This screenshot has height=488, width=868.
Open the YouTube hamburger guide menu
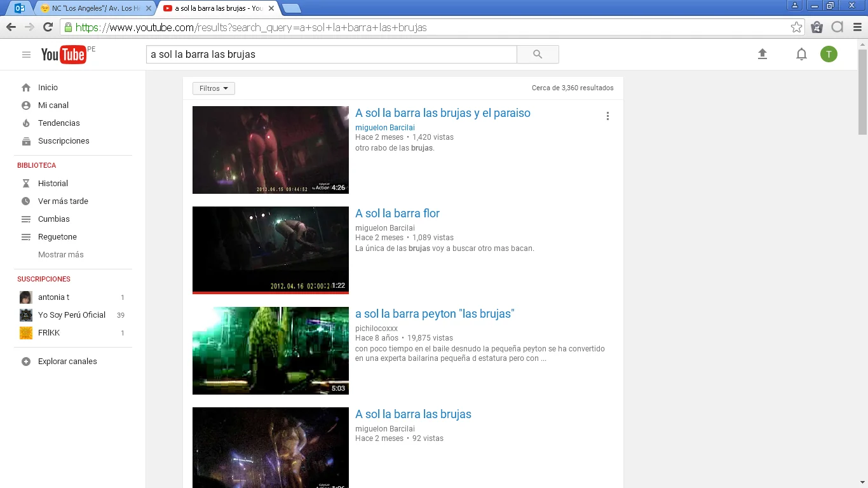[x=26, y=55]
